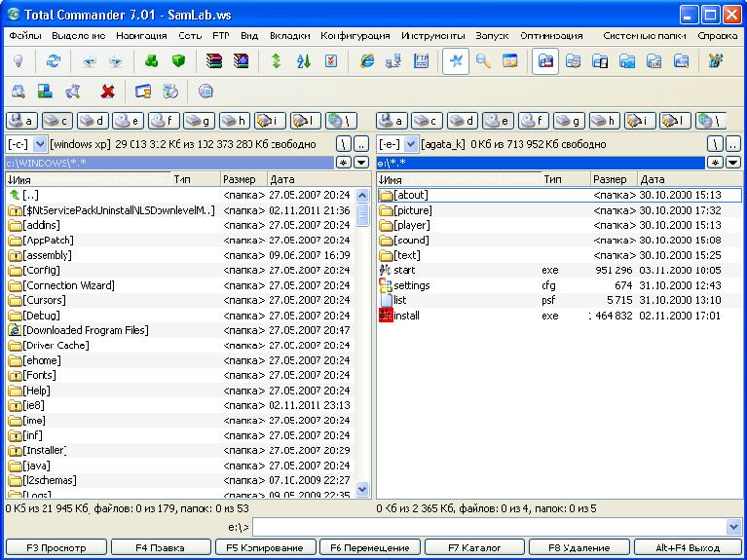Select the [picture] folder in right panel
Image resolution: width=747 pixels, height=560 pixels.
coord(559,210)
